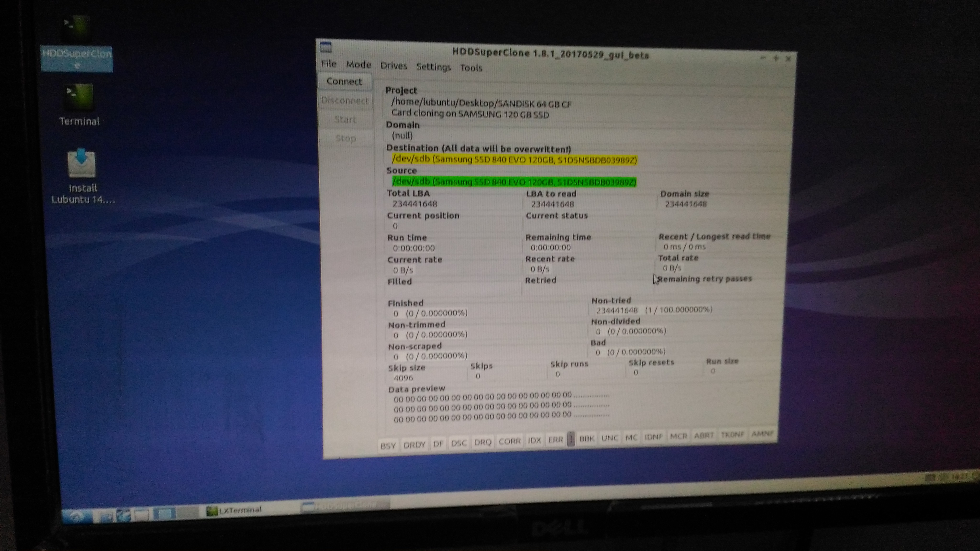Click the Domain value (null)

402,136
